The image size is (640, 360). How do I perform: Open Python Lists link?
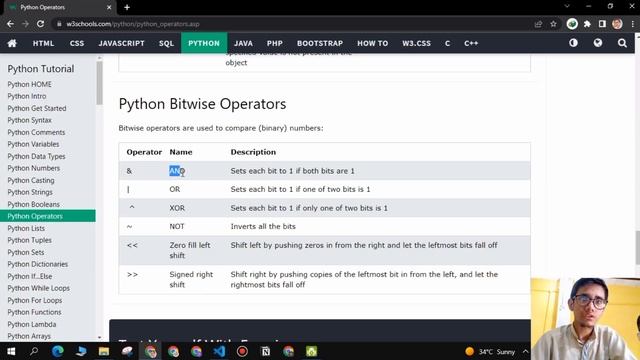[26, 229]
